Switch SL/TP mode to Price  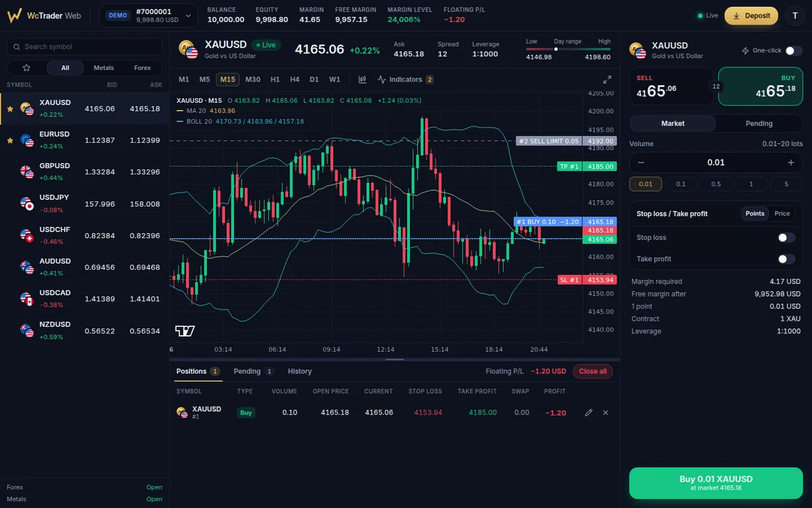pos(782,213)
